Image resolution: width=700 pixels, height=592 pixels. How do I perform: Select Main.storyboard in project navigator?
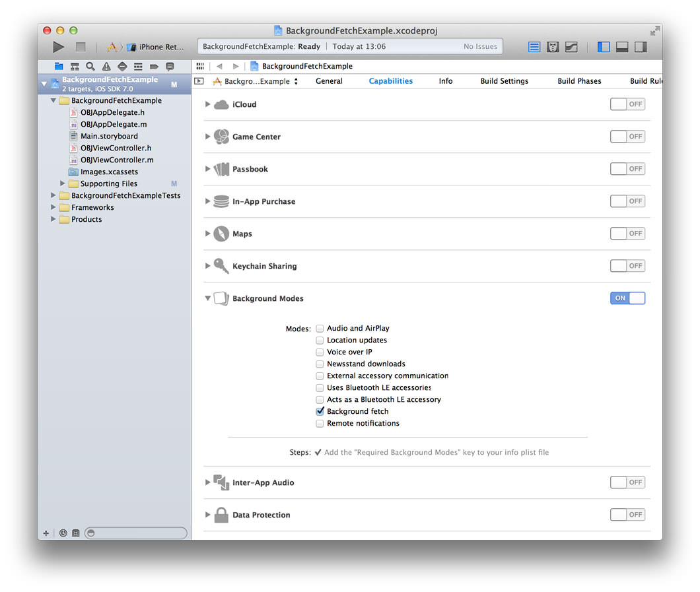pyautogui.click(x=109, y=136)
